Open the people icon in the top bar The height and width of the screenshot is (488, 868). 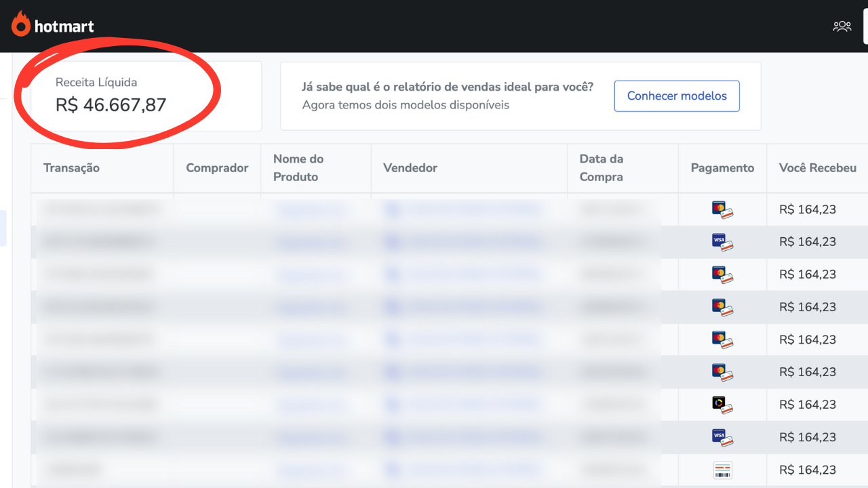pyautogui.click(x=842, y=26)
